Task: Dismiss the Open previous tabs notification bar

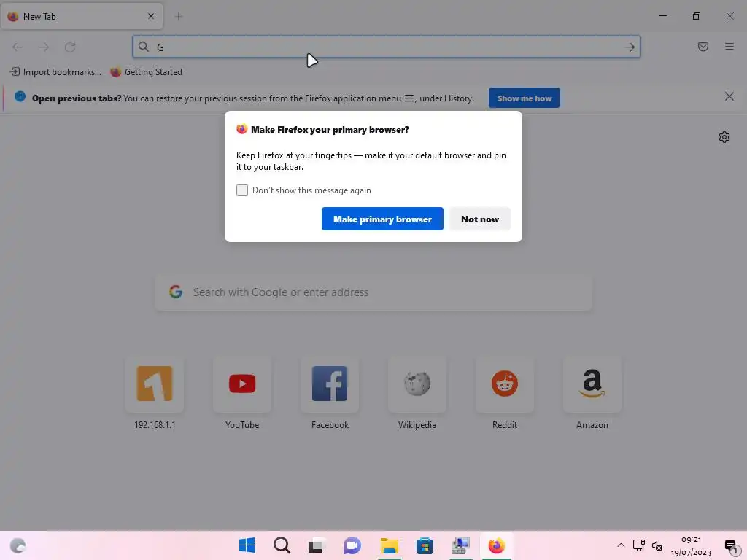Action: coord(729,97)
